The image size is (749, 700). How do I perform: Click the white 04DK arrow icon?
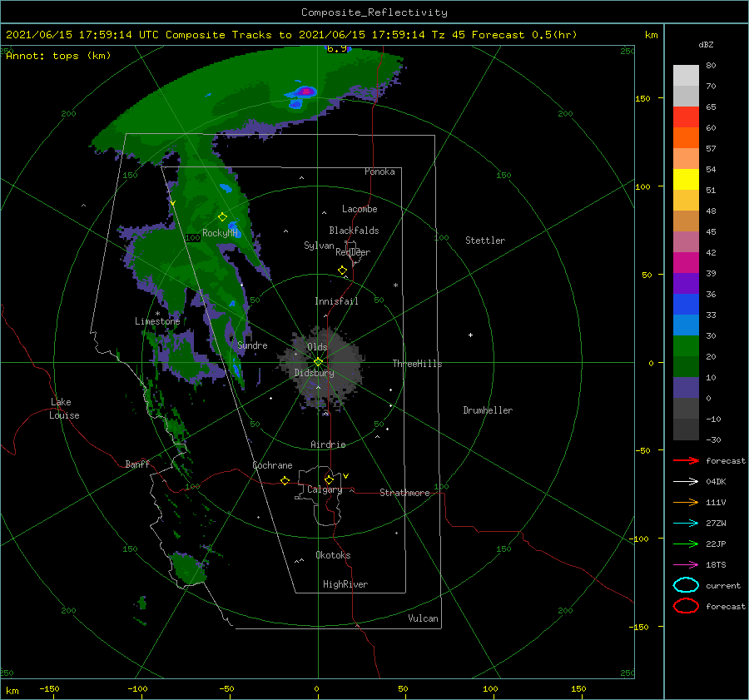pyautogui.click(x=686, y=482)
